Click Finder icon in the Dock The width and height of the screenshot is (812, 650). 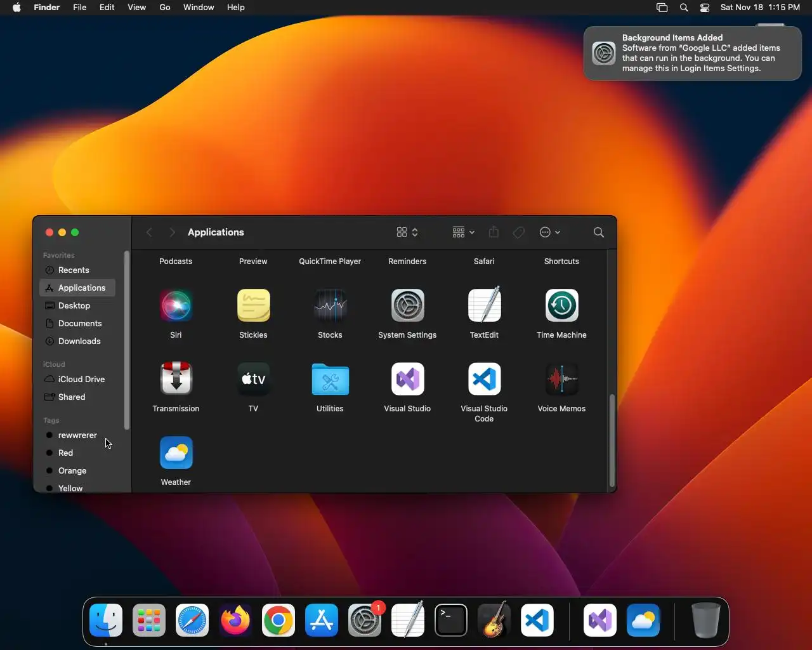pyautogui.click(x=106, y=620)
